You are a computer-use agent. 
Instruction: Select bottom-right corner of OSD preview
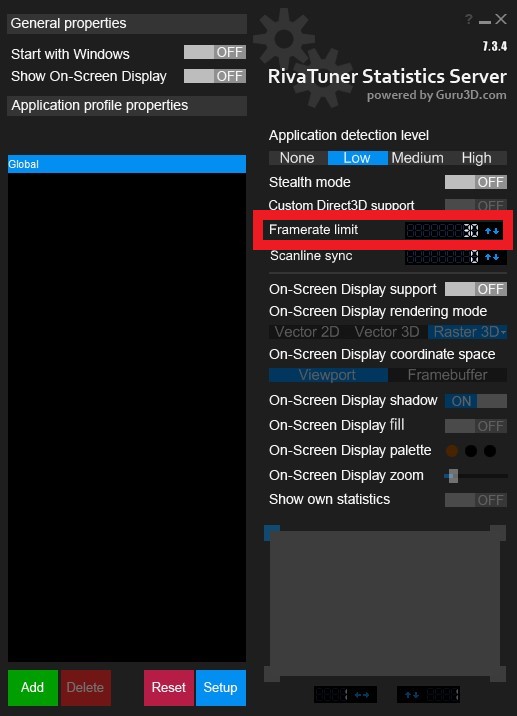pos(498,674)
